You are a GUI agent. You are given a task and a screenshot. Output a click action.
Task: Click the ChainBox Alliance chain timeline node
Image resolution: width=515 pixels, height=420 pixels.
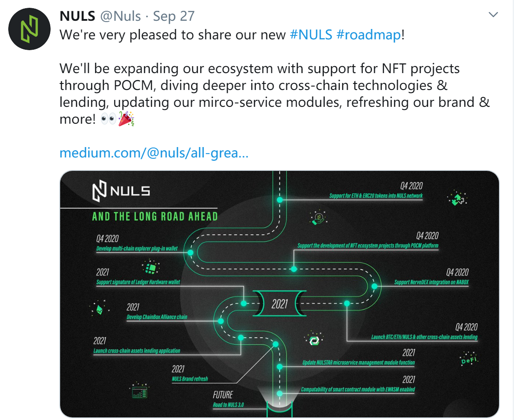(x=221, y=321)
